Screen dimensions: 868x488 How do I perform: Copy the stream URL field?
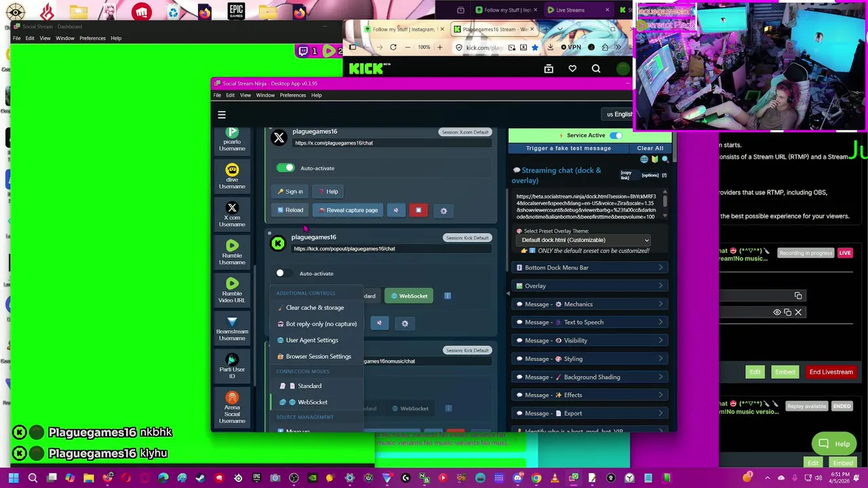click(x=798, y=296)
